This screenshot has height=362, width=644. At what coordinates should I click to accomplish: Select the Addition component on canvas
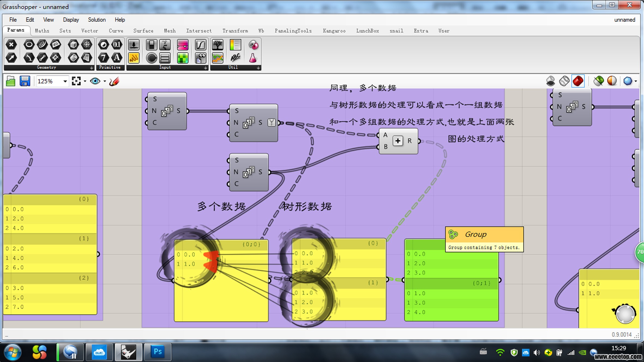pyautogui.click(x=398, y=141)
